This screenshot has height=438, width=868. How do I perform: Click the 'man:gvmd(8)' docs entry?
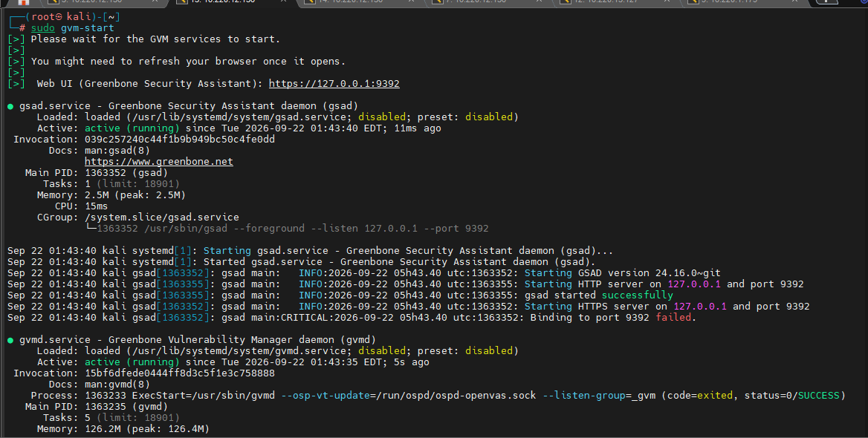[117, 385]
